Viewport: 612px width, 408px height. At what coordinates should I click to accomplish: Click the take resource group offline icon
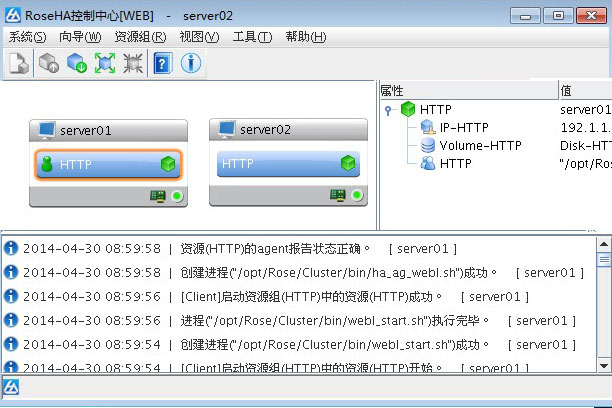(76, 63)
